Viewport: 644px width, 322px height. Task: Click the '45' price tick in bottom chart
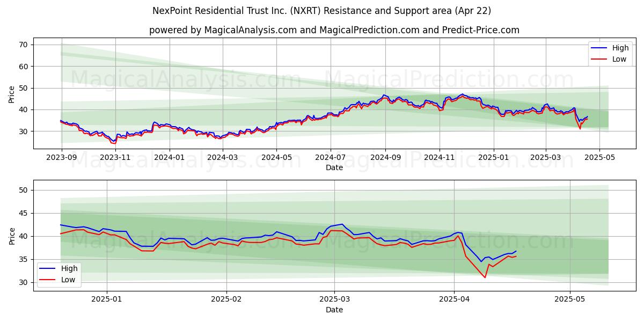tap(24, 213)
